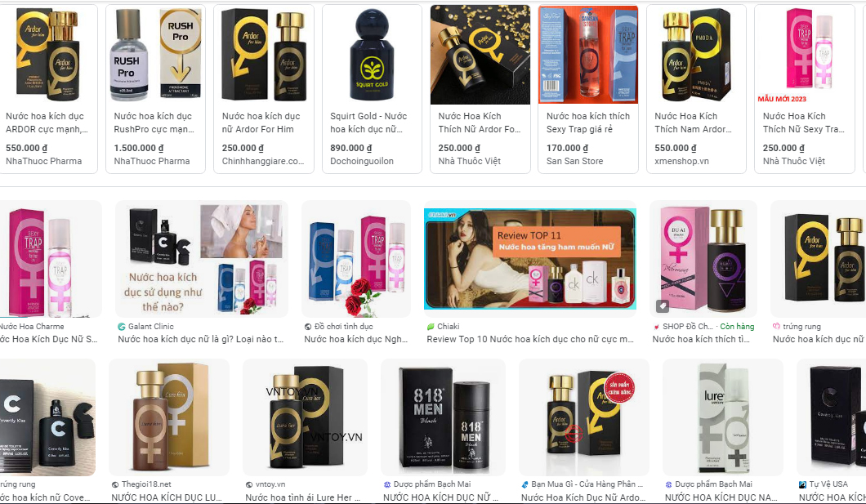Click the Galant Clinic favicon icon
The width and height of the screenshot is (866, 504).
[x=122, y=326]
